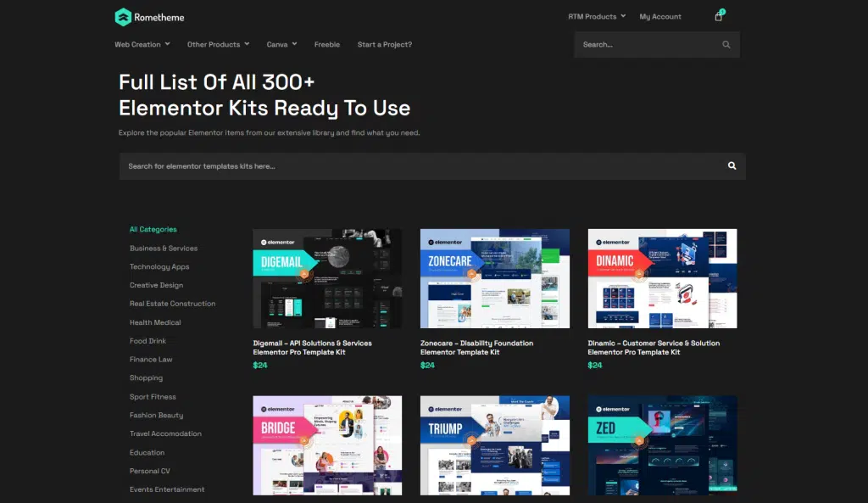Click the $24 price under Zonecare
This screenshot has width=868, height=503.
[427, 365]
